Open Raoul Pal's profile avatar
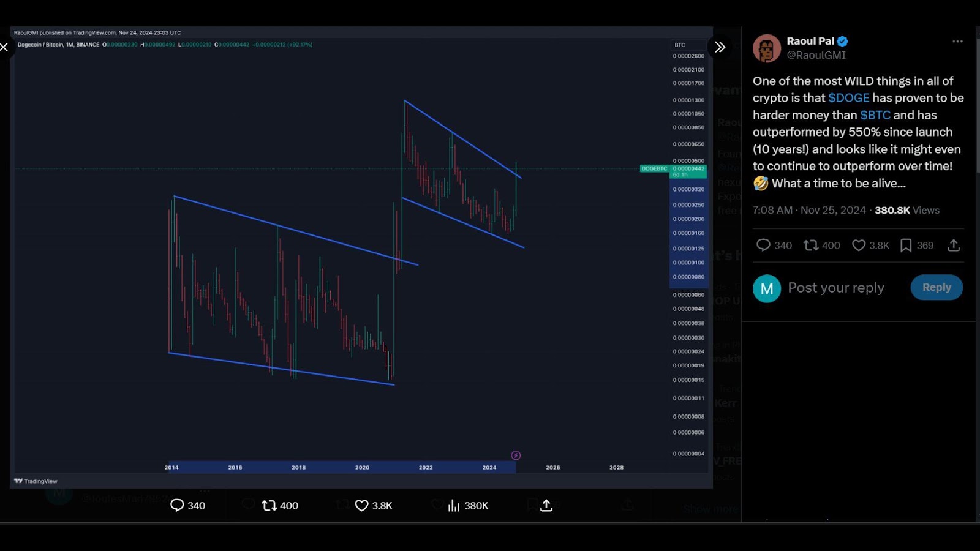Viewport: 980px width, 551px height. pos(766,48)
